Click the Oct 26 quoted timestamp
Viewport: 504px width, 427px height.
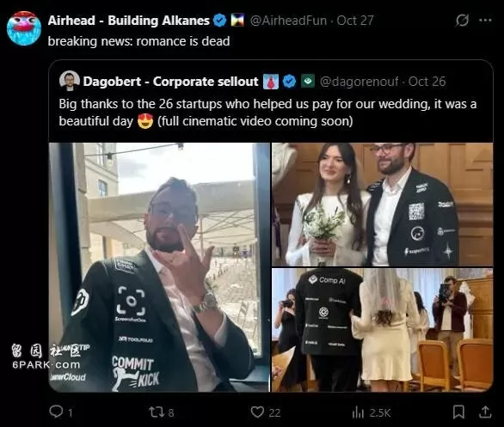click(x=427, y=82)
